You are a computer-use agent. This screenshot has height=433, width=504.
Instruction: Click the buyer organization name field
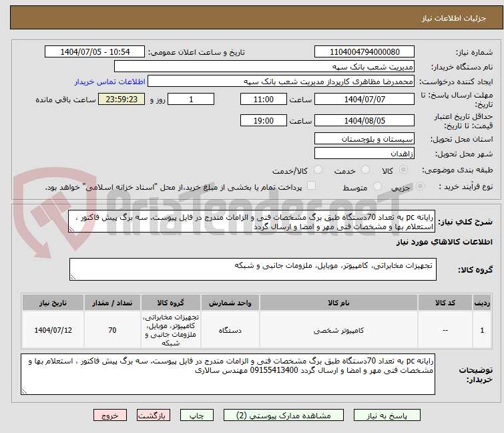[x=264, y=67]
